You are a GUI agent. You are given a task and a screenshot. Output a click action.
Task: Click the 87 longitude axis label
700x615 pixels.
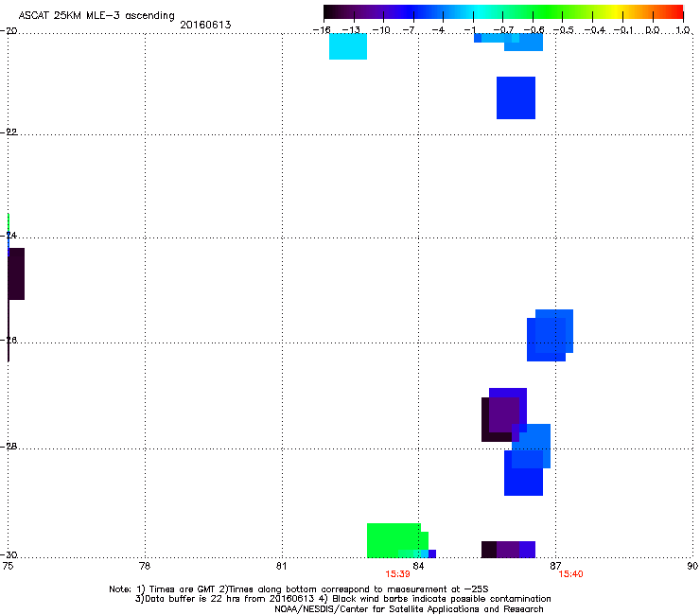tap(555, 566)
